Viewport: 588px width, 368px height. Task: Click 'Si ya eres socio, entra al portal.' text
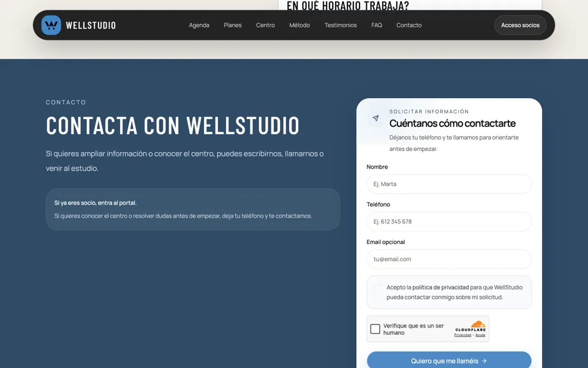tap(96, 203)
